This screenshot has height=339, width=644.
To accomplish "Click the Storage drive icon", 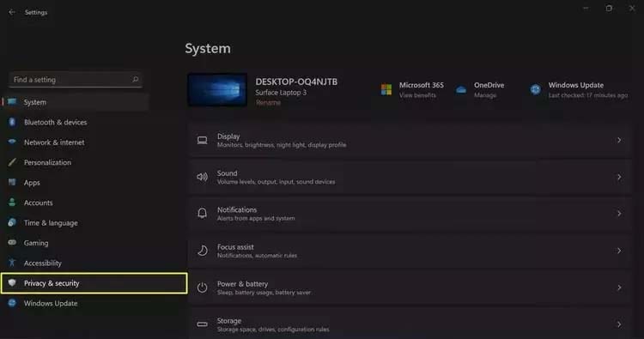I will point(202,324).
